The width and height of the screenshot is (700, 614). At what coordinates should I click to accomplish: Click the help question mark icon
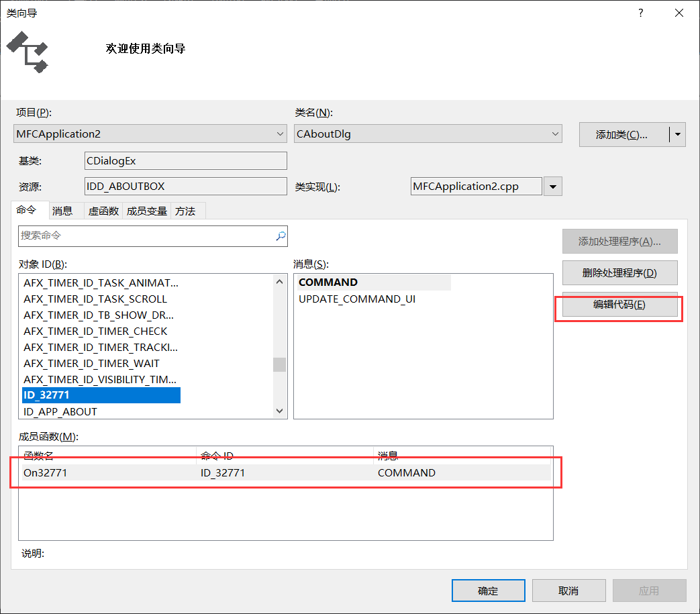641,13
